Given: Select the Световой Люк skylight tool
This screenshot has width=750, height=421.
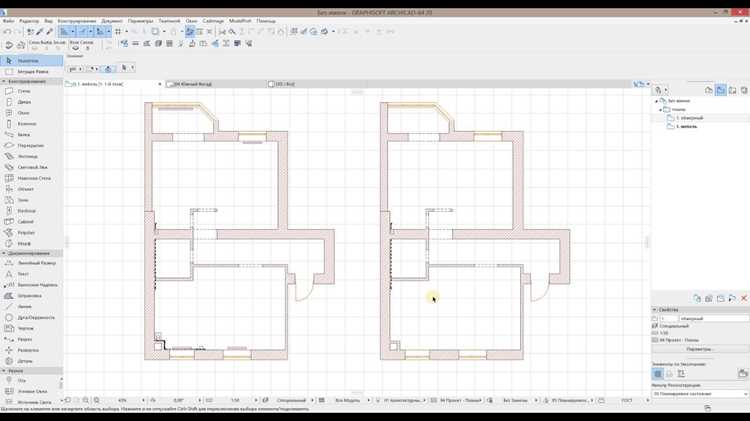Looking at the screenshot, I should [31, 167].
